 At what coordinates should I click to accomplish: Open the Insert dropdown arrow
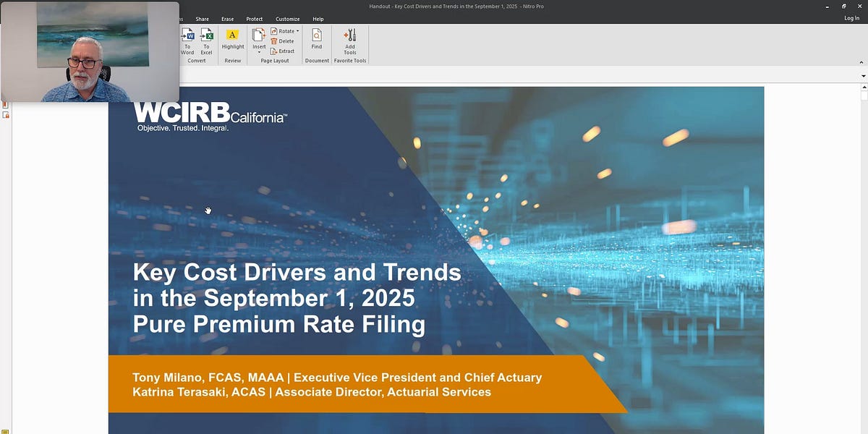pos(258,52)
